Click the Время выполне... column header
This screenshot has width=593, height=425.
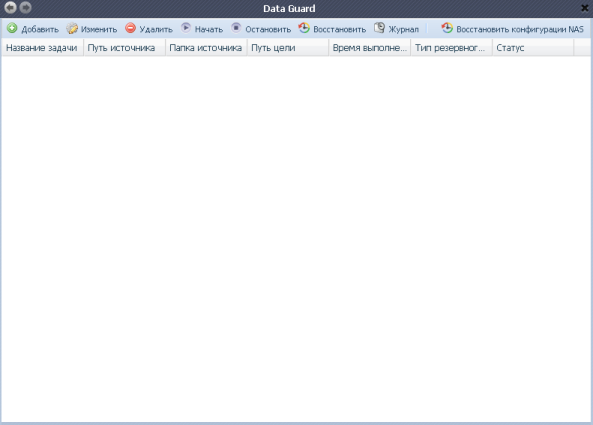(369, 48)
